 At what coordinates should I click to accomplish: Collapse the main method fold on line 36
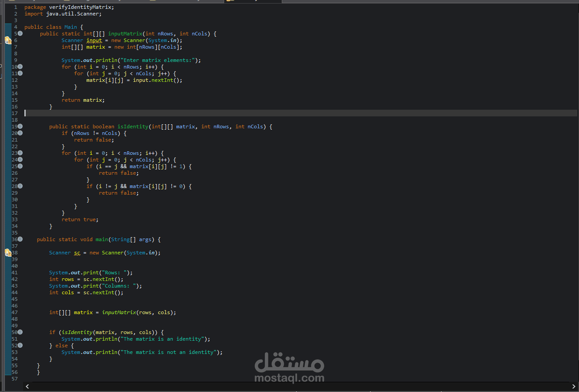point(20,239)
